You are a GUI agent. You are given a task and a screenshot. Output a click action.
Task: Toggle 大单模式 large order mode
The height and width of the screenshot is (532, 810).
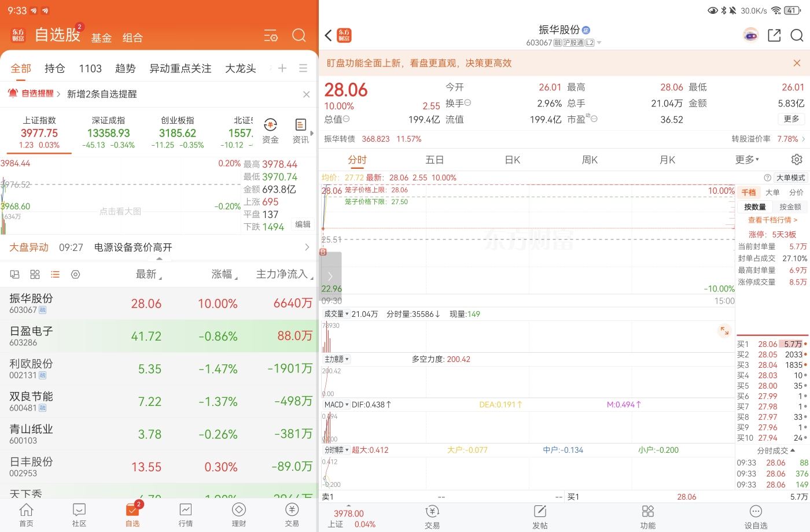(x=791, y=178)
